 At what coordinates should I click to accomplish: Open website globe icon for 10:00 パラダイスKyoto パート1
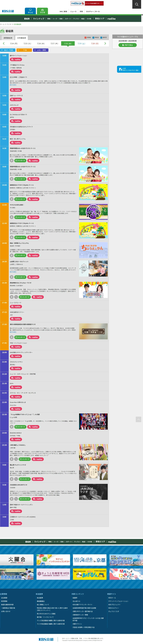tap(12, 199)
